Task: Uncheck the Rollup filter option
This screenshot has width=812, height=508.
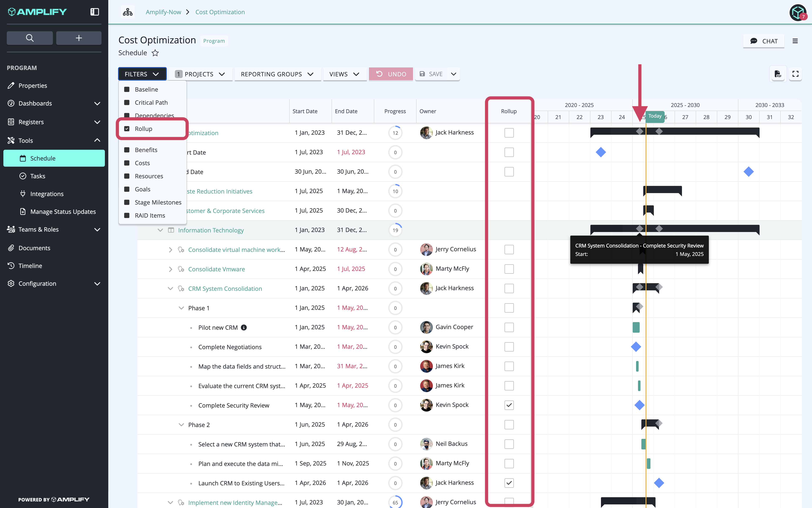Action: point(127,129)
